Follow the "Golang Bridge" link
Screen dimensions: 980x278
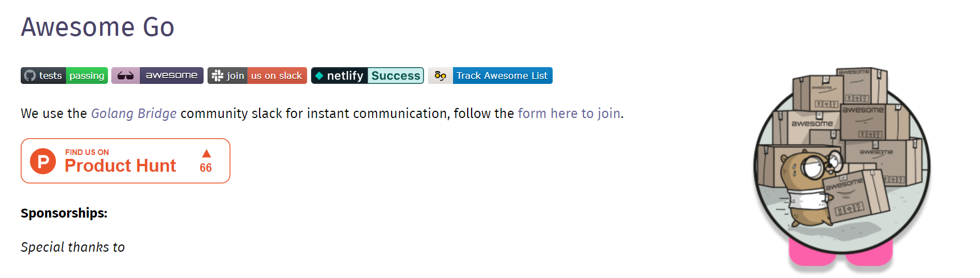tap(134, 114)
